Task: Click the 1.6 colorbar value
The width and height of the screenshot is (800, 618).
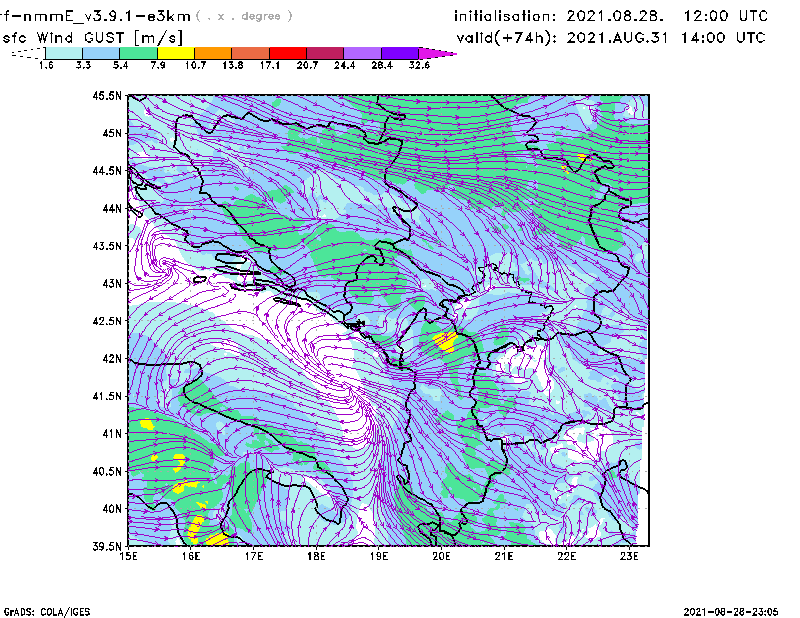Action: tap(46, 65)
